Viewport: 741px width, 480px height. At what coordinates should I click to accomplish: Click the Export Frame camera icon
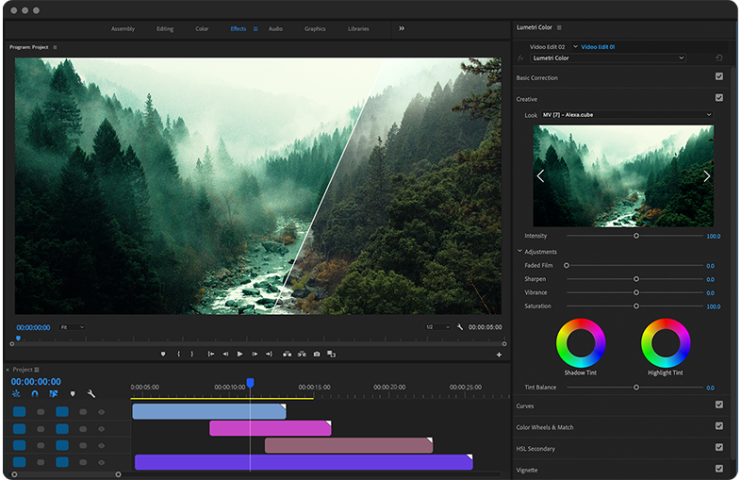(x=317, y=354)
